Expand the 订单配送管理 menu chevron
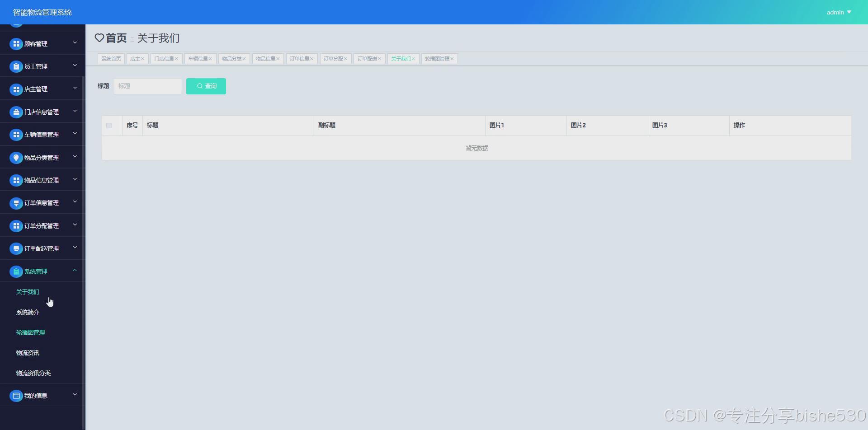The height and width of the screenshot is (430, 868). [75, 248]
